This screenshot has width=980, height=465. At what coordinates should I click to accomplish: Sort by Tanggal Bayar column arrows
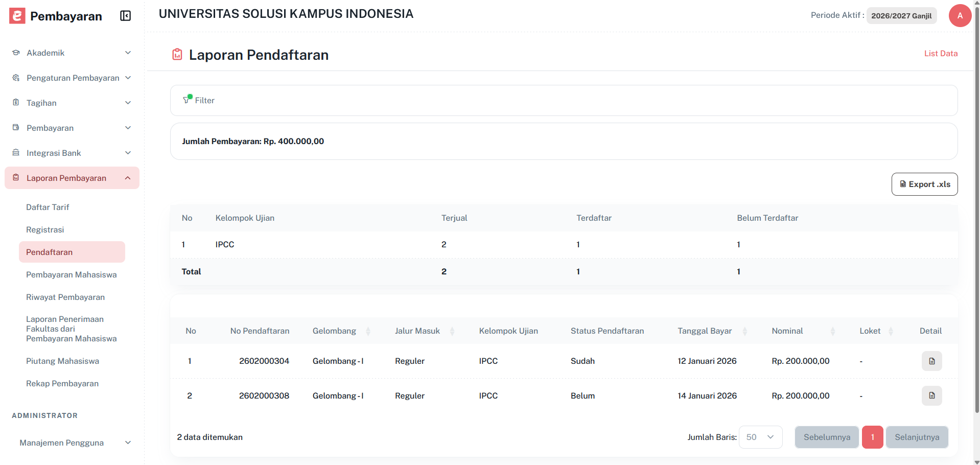pyautogui.click(x=744, y=331)
